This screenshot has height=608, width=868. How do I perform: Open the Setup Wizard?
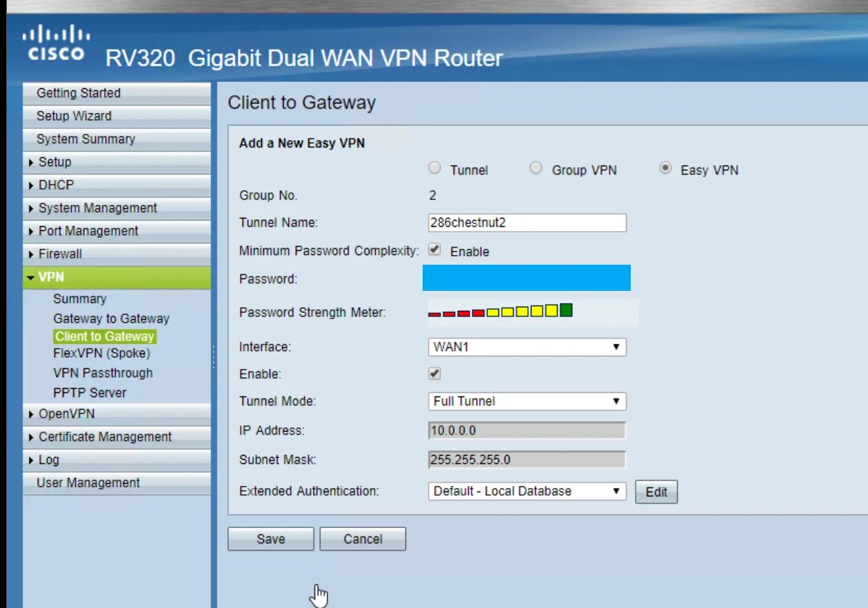[117, 116]
